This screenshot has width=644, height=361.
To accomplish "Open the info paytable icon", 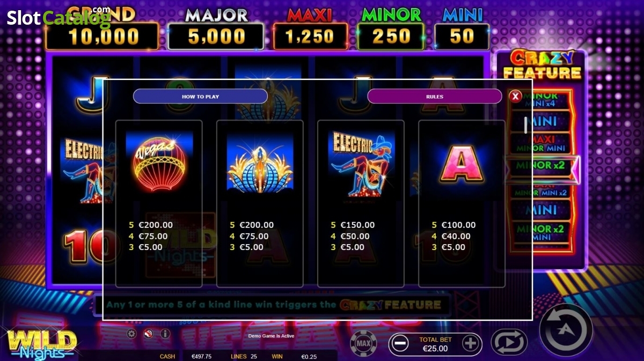I will click(x=165, y=334).
